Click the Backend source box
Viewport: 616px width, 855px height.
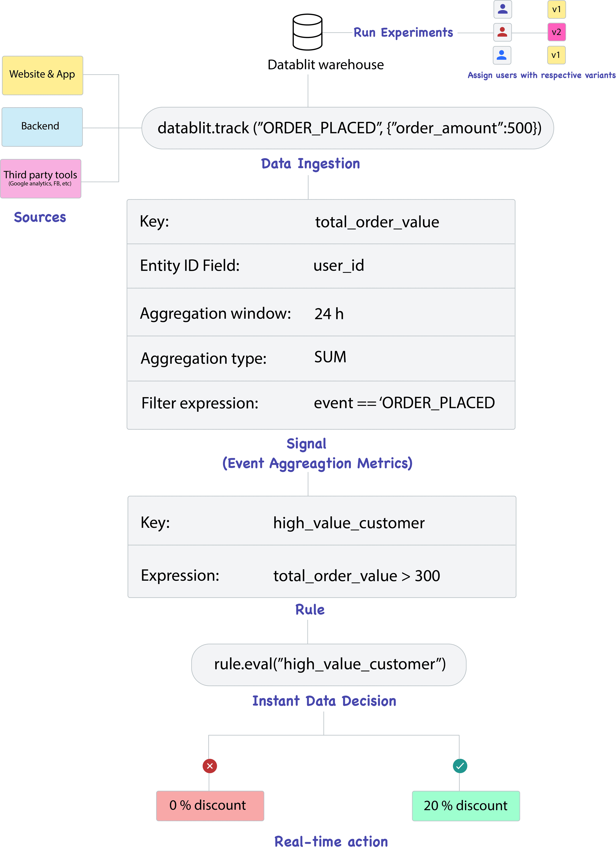click(42, 127)
